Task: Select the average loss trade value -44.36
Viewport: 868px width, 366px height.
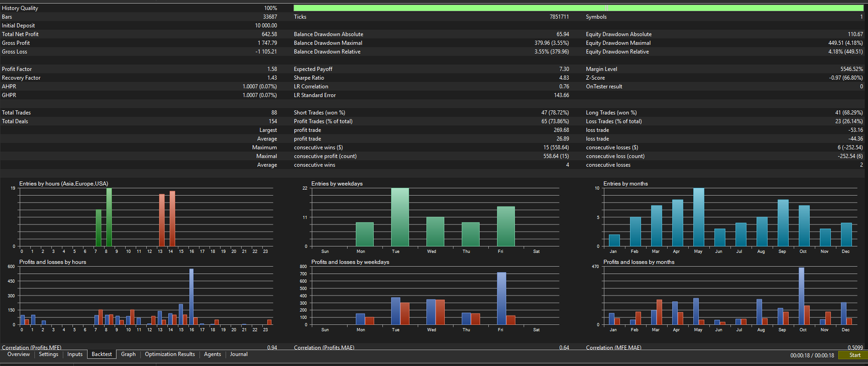Action: (856, 139)
